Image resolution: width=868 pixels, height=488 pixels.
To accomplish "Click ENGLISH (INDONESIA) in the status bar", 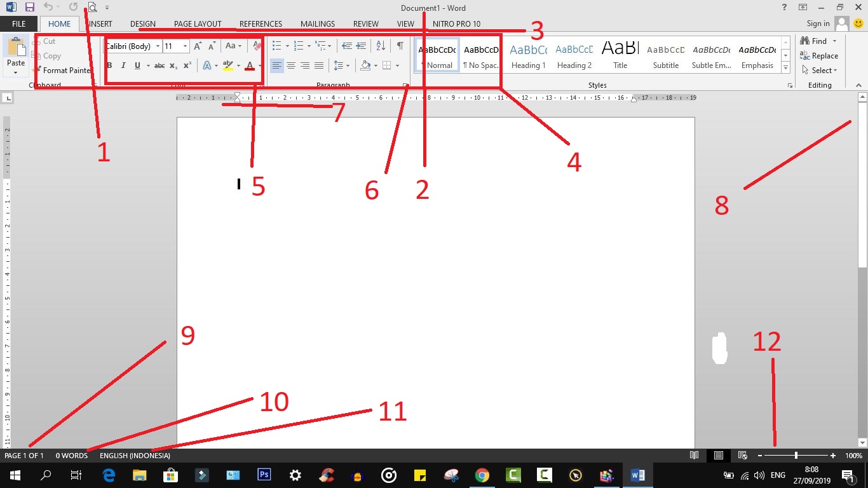I will click(135, 455).
